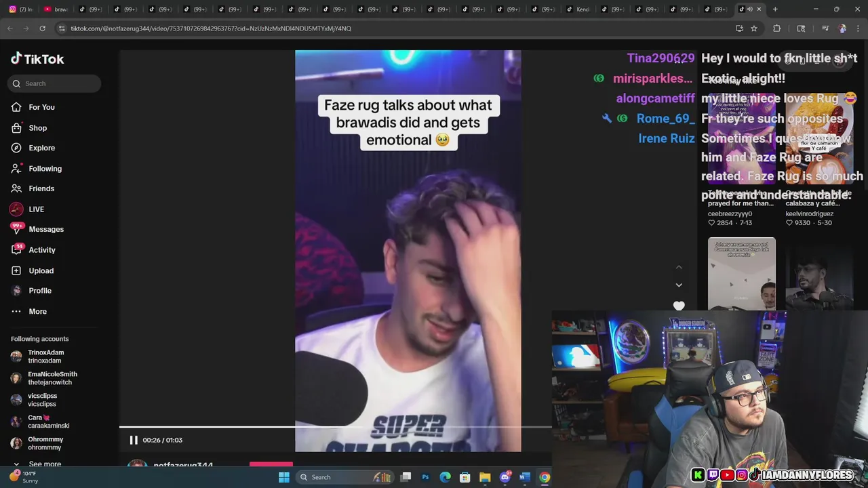Image resolution: width=868 pixels, height=488 pixels.
Task: Open keelvinrodriguez recommended video thumbnail
Action: click(x=819, y=139)
